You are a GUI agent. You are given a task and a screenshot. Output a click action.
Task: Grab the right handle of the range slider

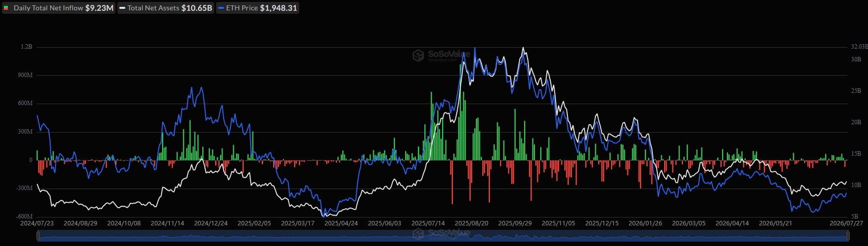click(x=848, y=236)
